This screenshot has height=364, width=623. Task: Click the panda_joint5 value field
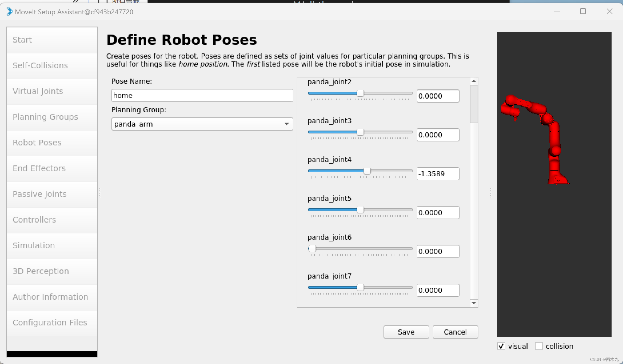[438, 213]
